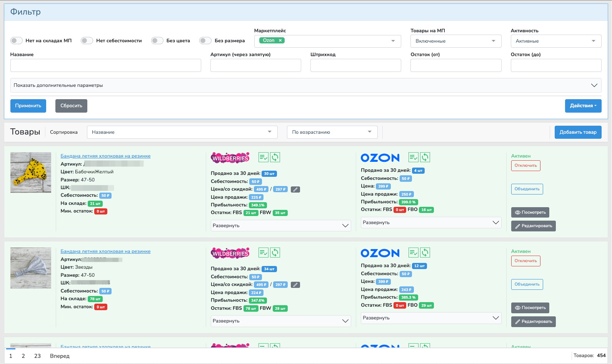Image resolution: width=612 pixels, height=364 pixels.
Task: Open the 'По возрастанию' sort order dropdown
Action: (x=332, y=132)
